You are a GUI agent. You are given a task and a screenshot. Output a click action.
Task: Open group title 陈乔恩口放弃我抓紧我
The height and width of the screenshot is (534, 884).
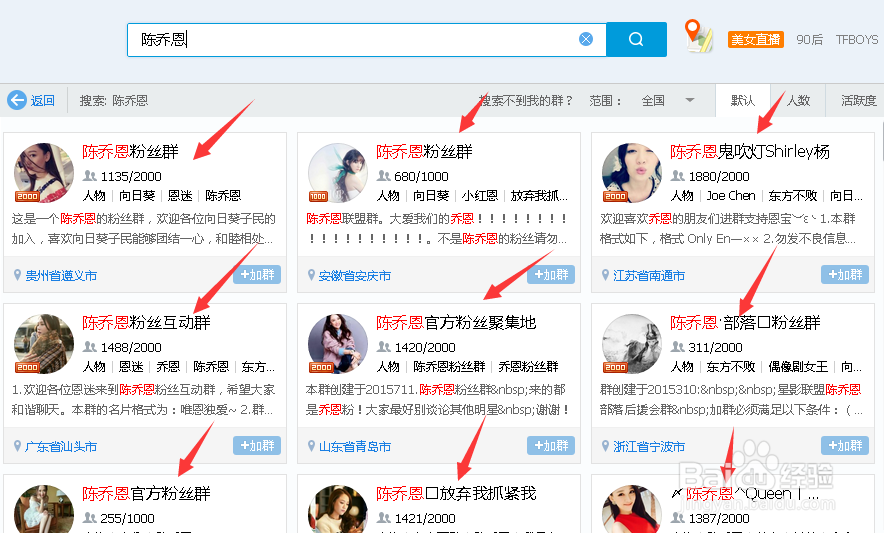click(456, 493)
